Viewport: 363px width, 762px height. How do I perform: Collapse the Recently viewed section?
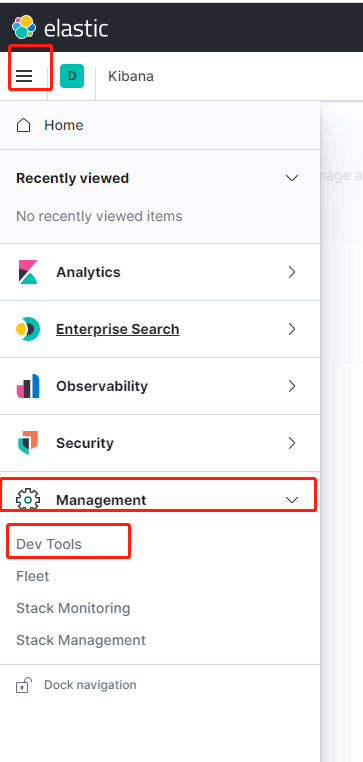tap(292, 178)
